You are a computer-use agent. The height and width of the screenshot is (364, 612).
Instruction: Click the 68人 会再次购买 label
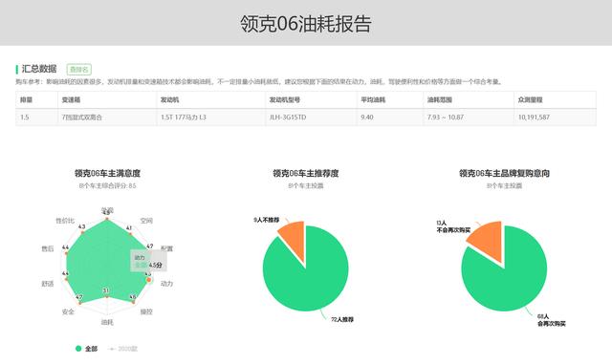(x=552, y=320)
